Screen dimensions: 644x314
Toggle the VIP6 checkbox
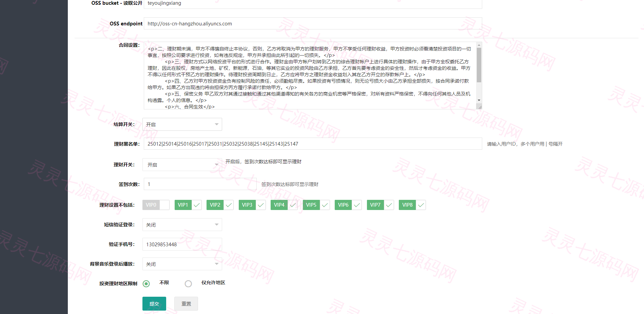click(x=348, y=205)
